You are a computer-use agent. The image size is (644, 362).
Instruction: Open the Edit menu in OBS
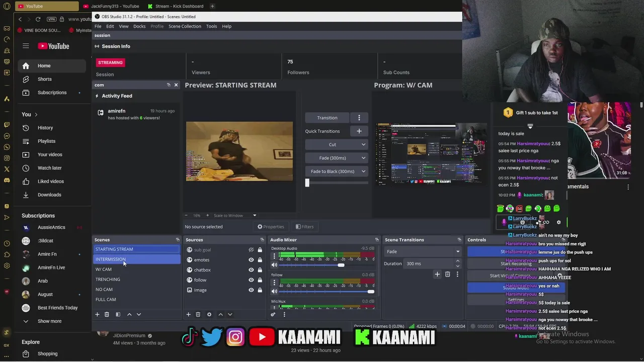click(110, 26)
